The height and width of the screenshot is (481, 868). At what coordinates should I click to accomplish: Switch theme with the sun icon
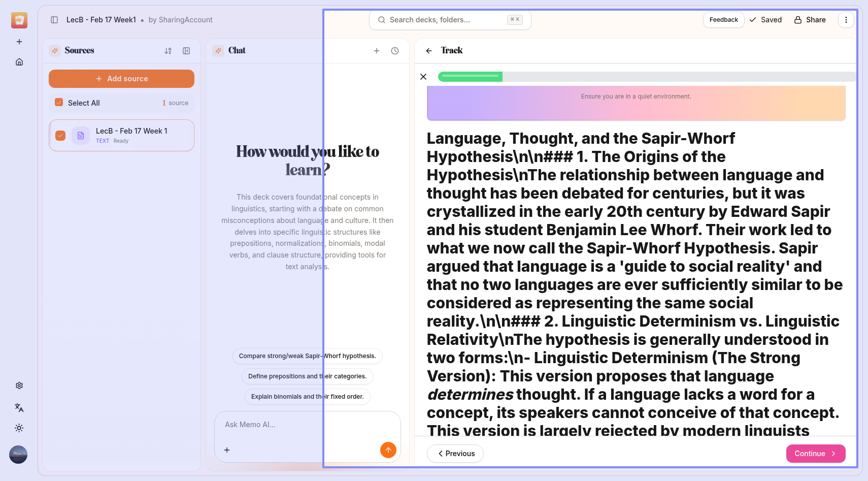(x=19, y=428)
